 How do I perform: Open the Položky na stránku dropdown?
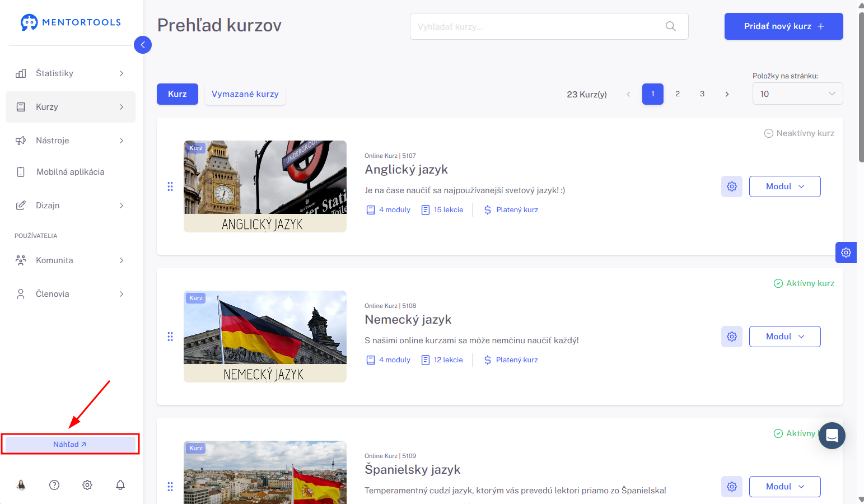797,94
